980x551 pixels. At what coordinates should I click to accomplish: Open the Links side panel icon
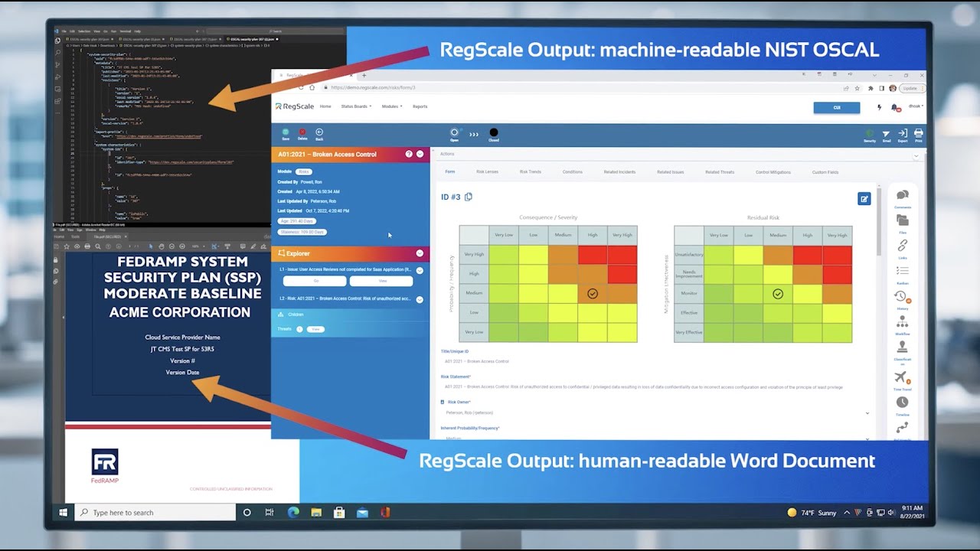pos(903,246)
